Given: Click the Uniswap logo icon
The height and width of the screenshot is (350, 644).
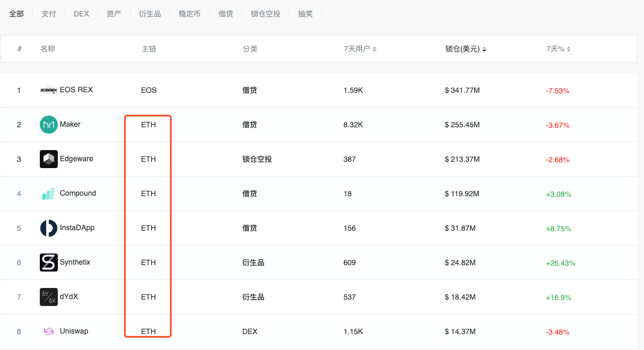Looking at the screenshot, I should (49, 331).
